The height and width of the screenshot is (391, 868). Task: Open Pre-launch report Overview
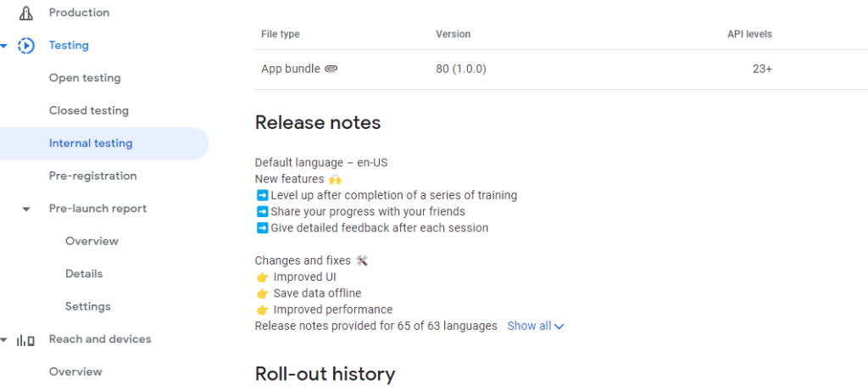[x=92, y=242]
